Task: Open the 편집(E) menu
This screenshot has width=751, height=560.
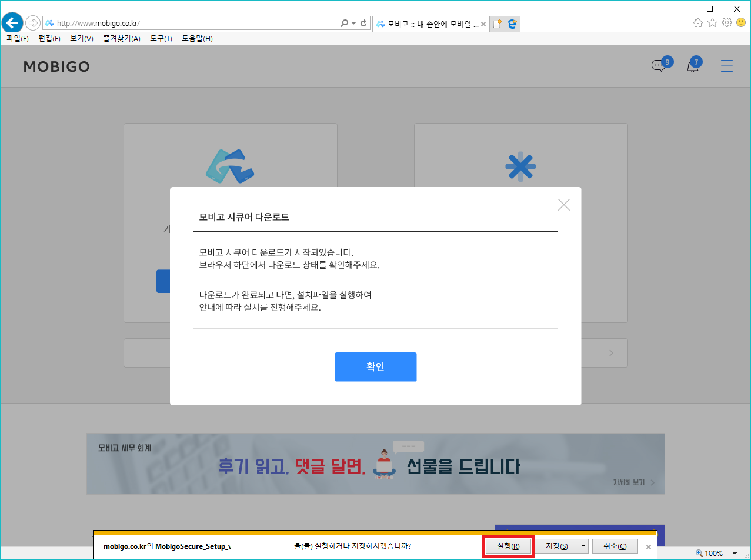Action: [49, 39]
